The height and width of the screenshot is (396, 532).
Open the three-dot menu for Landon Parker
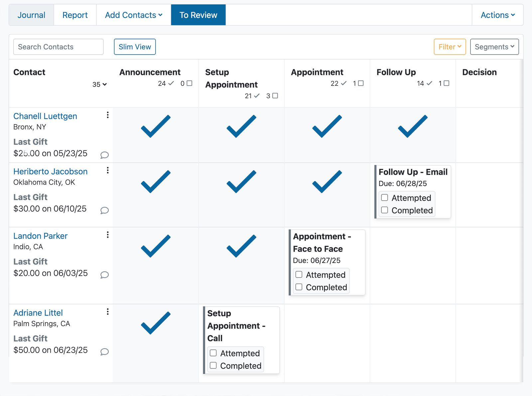pyautogui.click(x=107, y=235)
